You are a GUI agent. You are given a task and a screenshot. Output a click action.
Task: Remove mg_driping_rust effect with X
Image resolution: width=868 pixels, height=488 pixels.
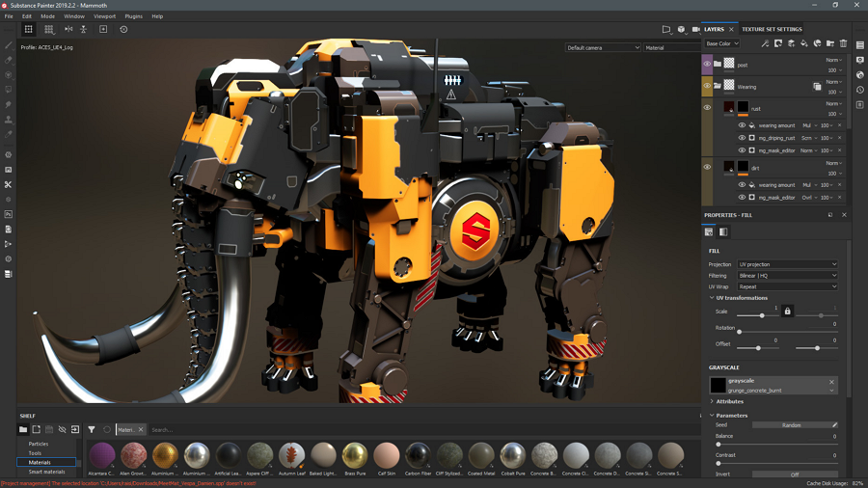coord(840,138)
